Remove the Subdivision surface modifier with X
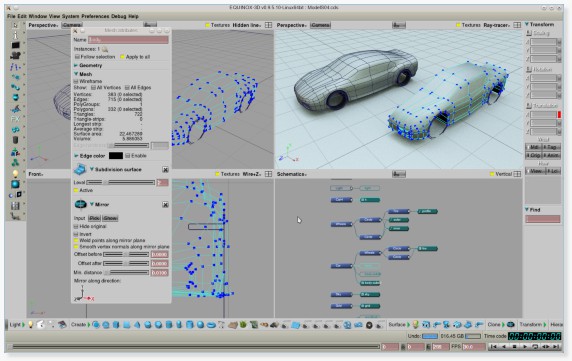Screen dimensions: 572x361 (165, 170)
